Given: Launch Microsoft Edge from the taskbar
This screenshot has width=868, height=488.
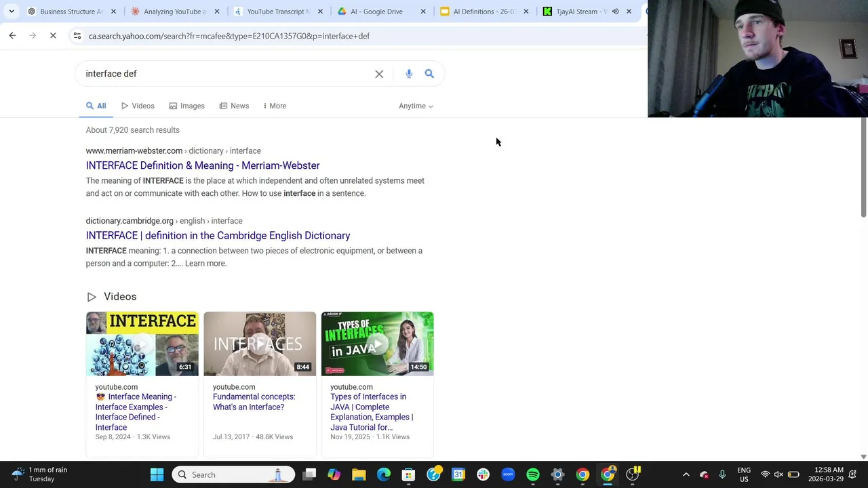Looking at the screenshot, I should [384, 474].
